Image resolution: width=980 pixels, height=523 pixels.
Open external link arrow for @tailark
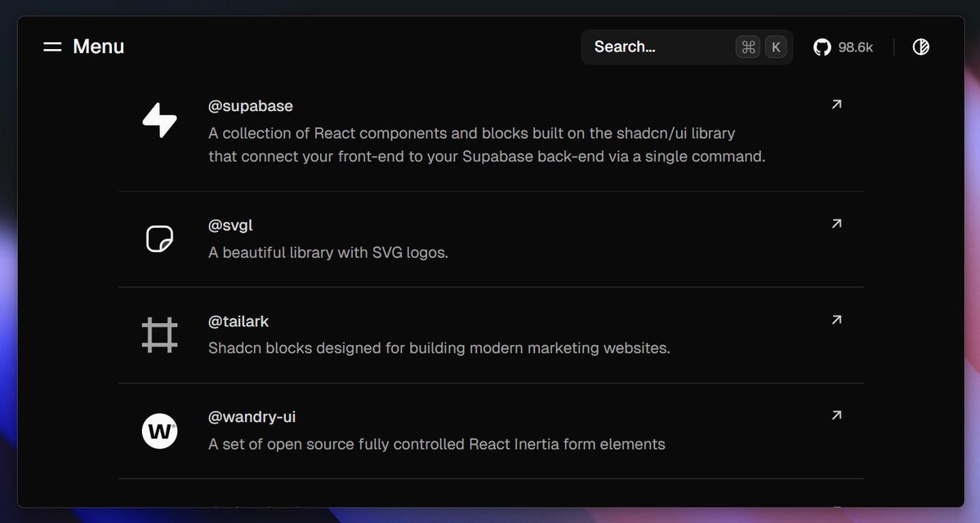click(836, 320)
